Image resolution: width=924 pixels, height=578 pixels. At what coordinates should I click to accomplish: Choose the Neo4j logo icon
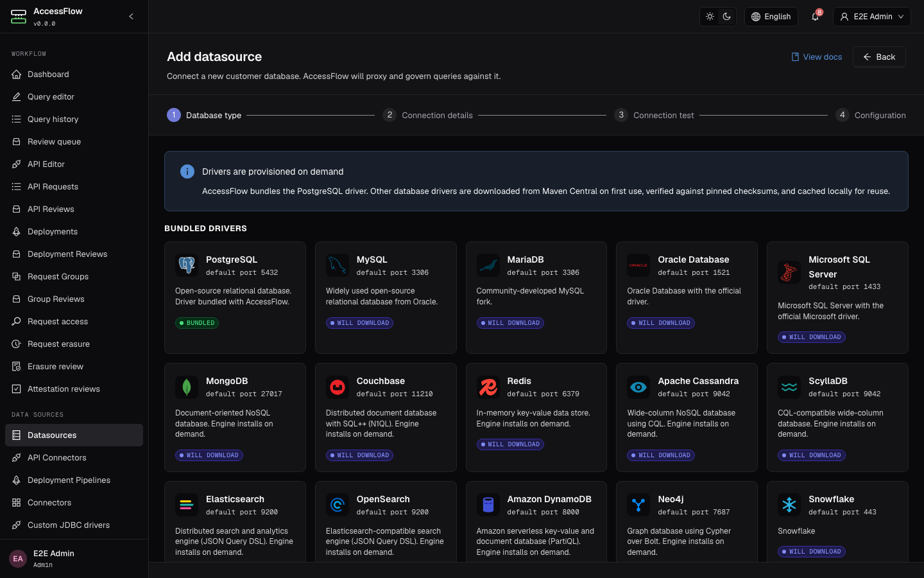tap(638, 505)
